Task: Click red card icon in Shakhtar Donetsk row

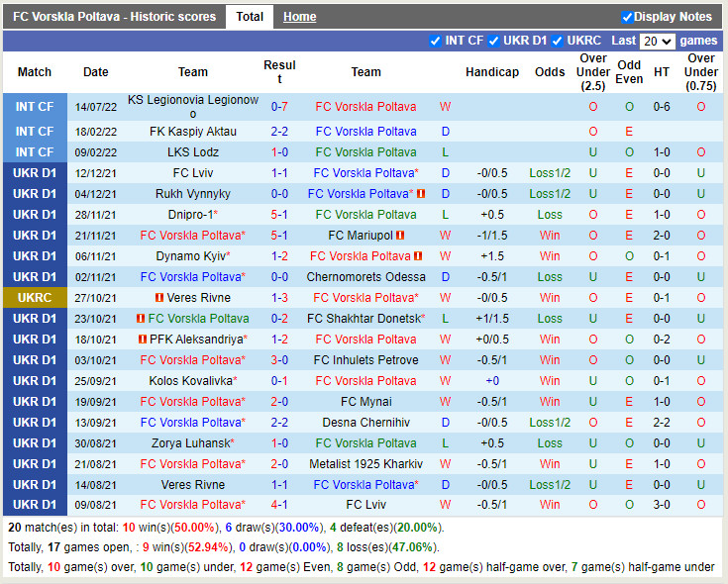Action: (141, 318)
